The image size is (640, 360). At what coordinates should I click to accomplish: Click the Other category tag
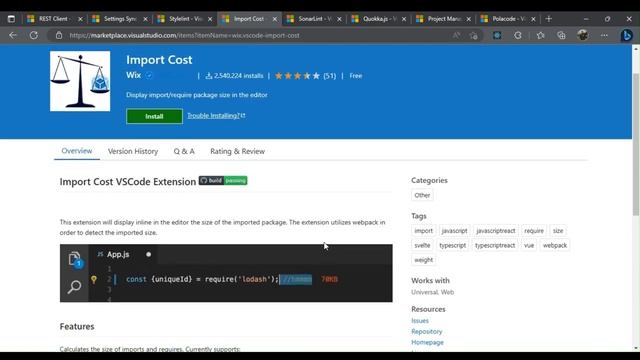click(422, 195)
